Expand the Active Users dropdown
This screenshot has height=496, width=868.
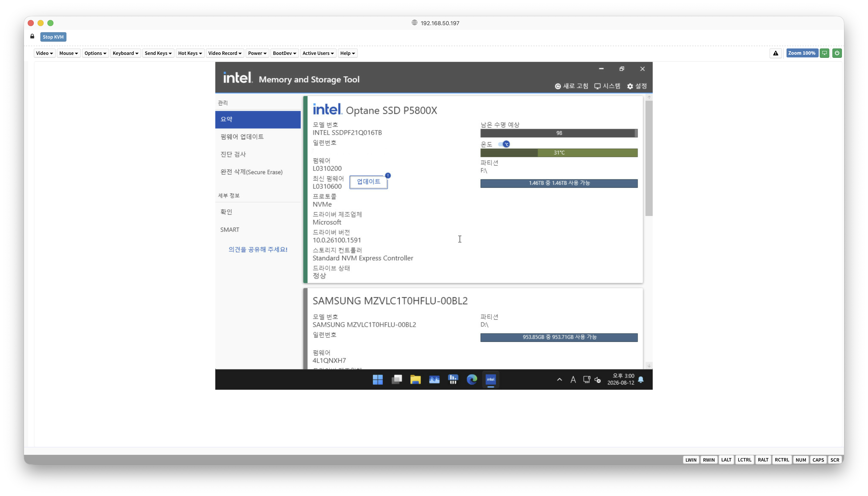click(x=318, y=53)
